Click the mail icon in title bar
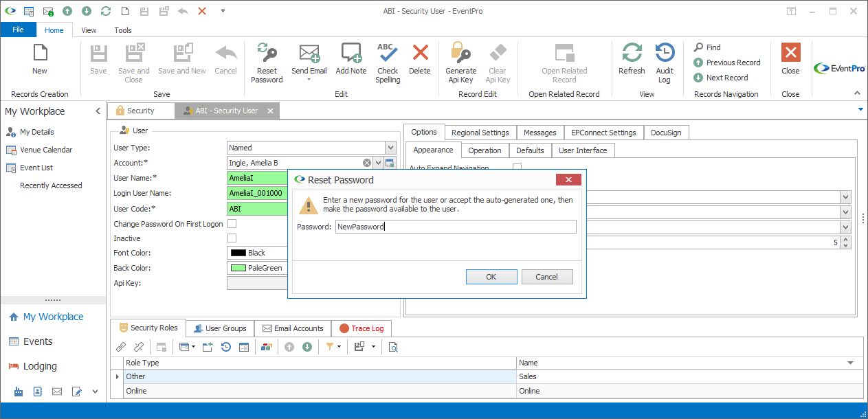868x419 pixels. 48,11
